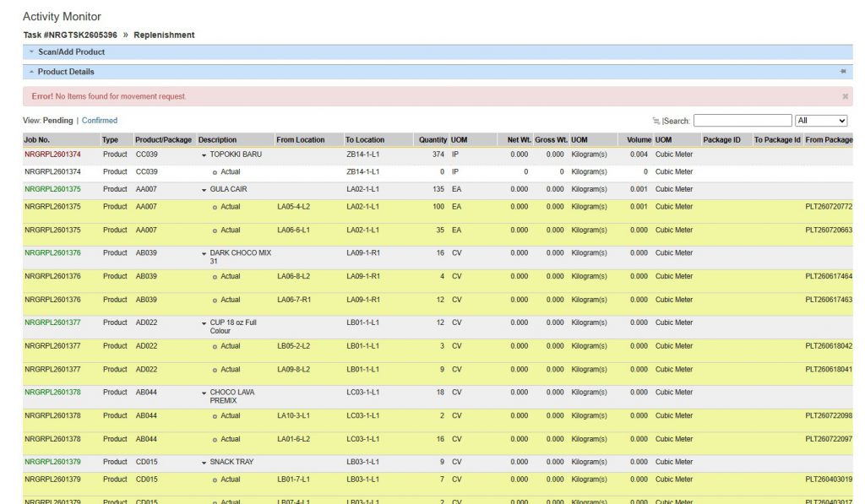Click Task #NRGTSK2605396 breadcrumb

70,35
